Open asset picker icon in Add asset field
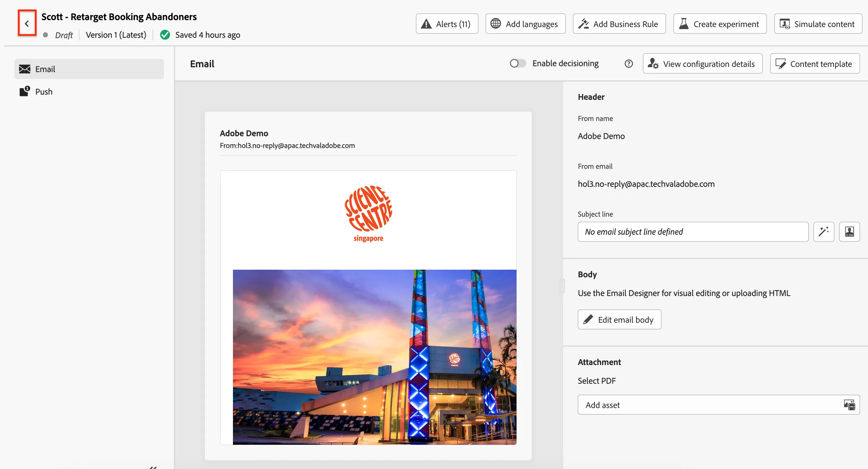Image resolution: width=868 pixels, height=469 pixels. 849,405
